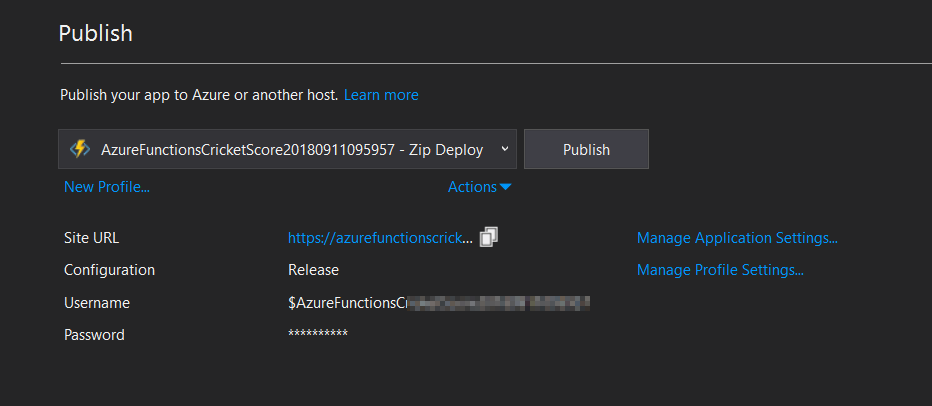
Task: Click the Username label
Action: [x=97, y=302]
